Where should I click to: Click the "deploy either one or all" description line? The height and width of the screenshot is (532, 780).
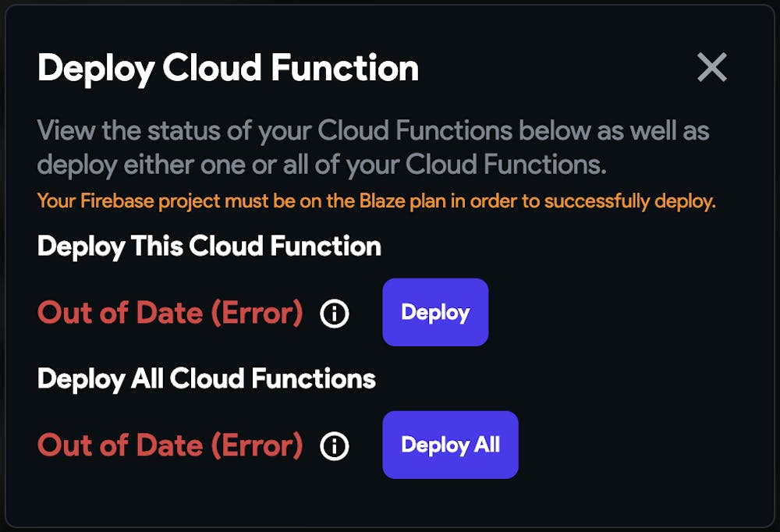321,165
